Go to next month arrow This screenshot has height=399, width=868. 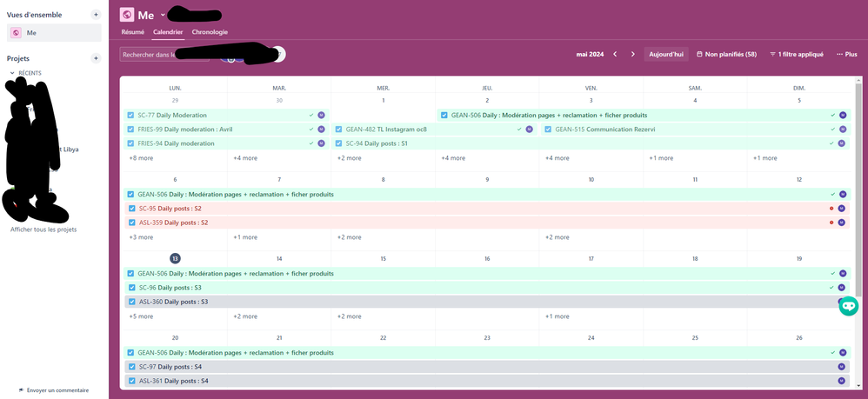coord(632,54)
